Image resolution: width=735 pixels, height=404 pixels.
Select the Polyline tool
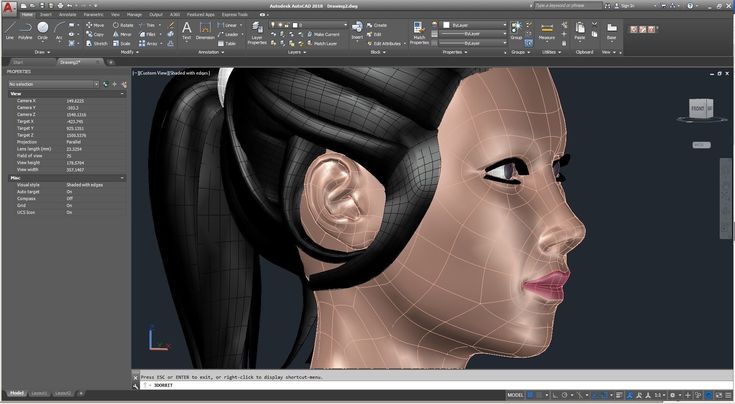[x=27, y=30]
